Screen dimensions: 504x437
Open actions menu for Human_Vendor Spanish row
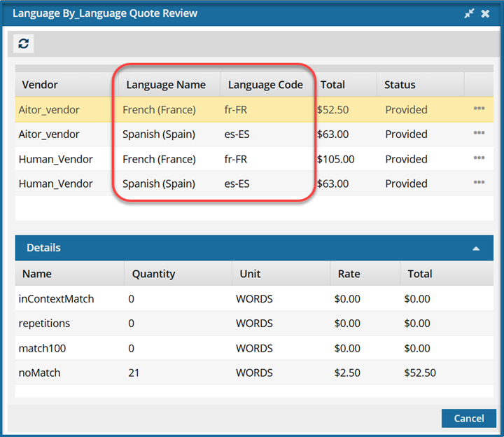click(479, 183)
